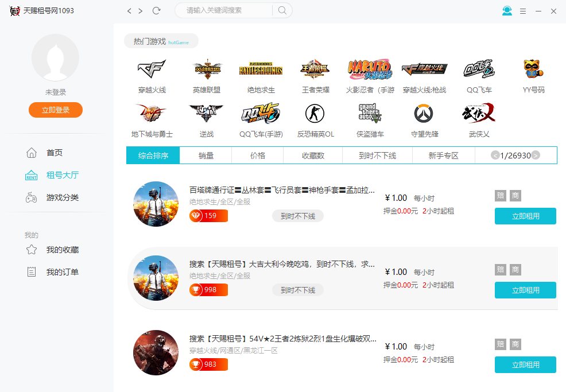Choose the 武侠乂 game icon
Screen dimensions: 566x392
click(479, 113)
